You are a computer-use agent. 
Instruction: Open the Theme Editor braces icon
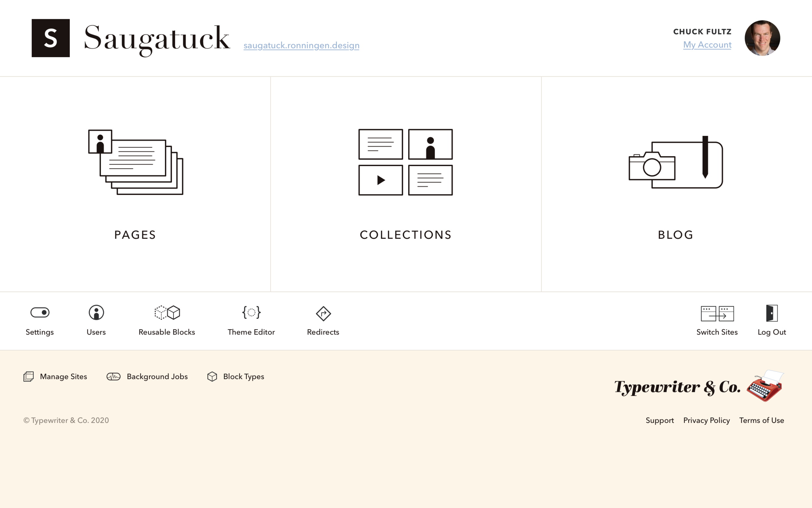click(251, 312)
